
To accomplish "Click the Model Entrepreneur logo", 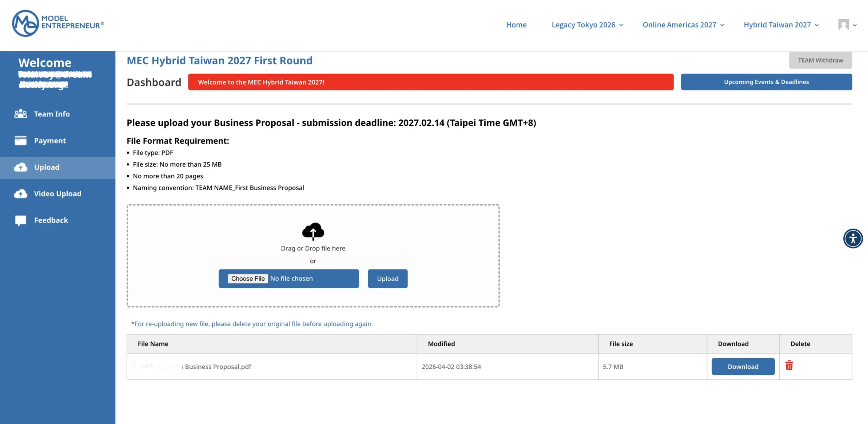I will point(58,23).
